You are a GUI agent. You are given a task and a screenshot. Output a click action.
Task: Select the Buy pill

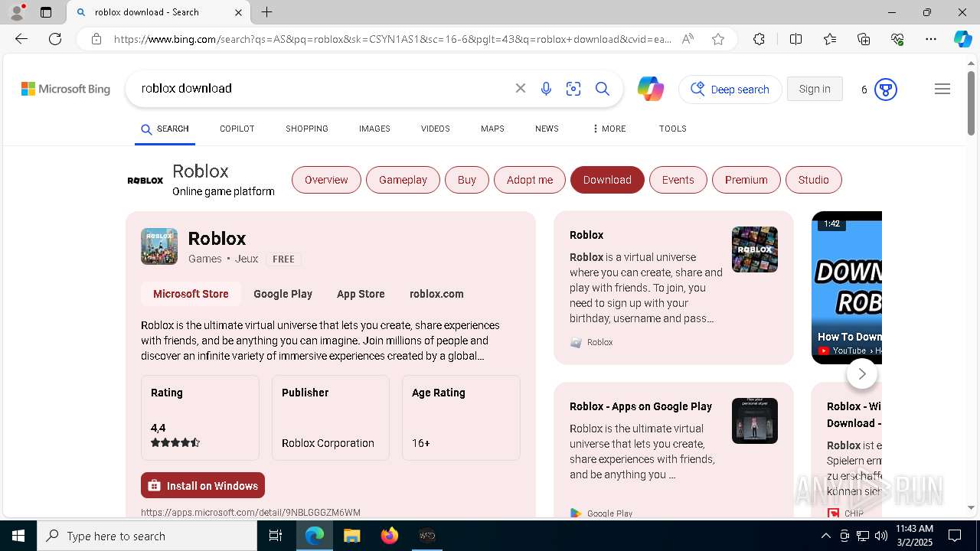[467, 180]
